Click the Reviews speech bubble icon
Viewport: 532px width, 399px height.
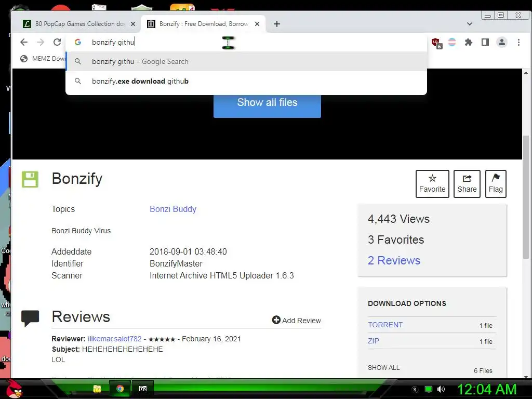click(x=30, y=318)
